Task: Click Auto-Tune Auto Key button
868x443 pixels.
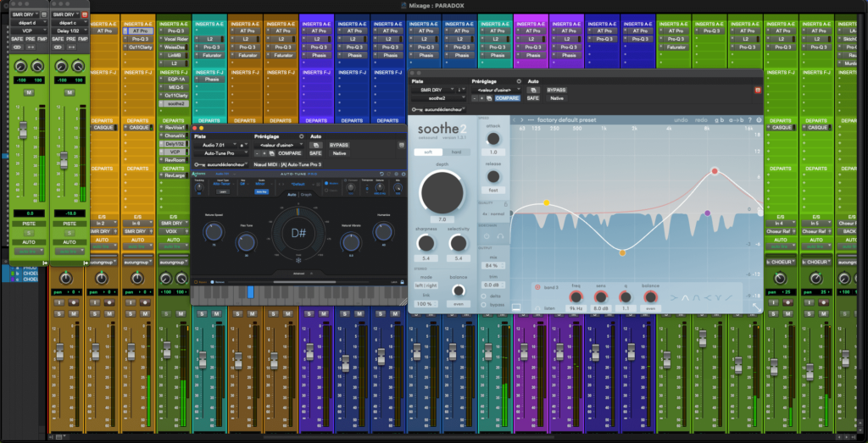Action: 261,192
